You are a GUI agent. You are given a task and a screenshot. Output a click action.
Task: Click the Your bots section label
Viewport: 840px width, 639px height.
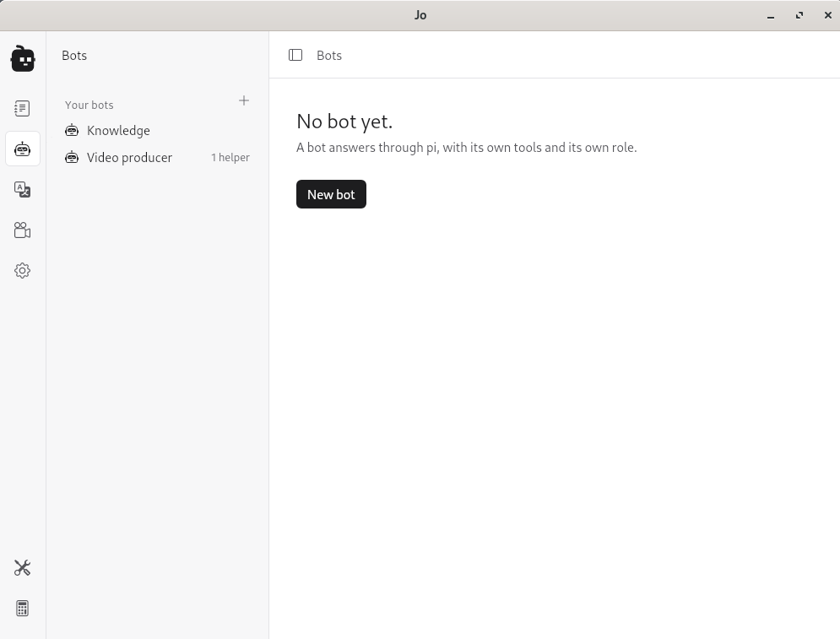(89, 105)
